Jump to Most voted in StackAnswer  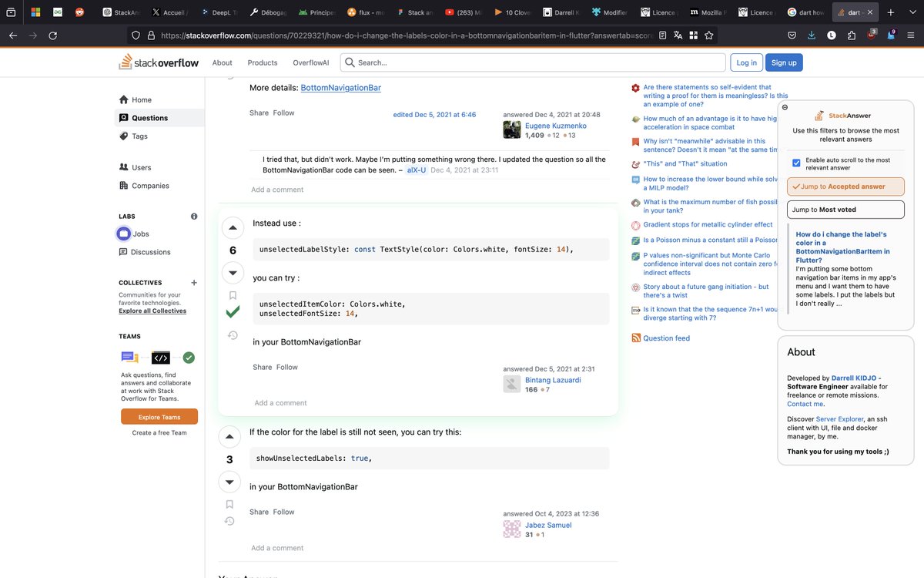coord(845,209)
